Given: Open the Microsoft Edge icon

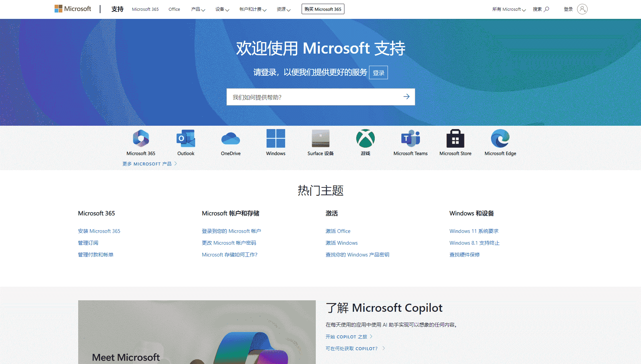Looking at the screenshot, I should click(x=500, y=139).
